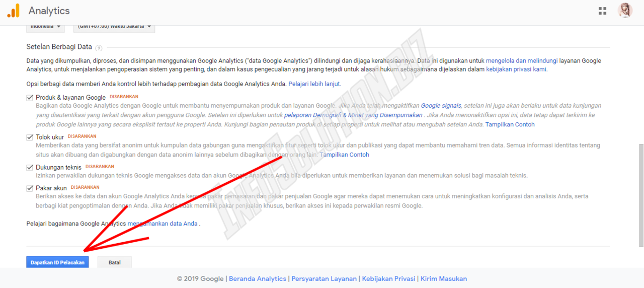Click the DISARANKAN tag next to Pakar akun
Image resolution: width=644 pixels, height=288 pixels.
coord(85,187)
